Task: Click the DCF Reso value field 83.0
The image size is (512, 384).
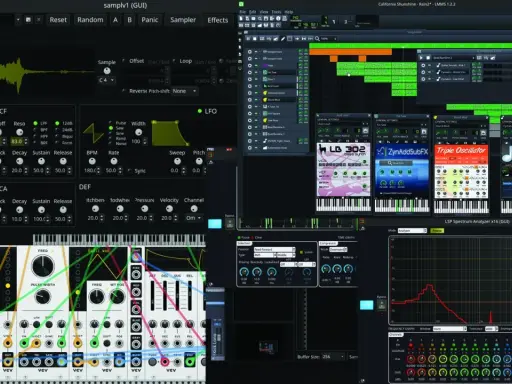Action: click(x=17, y=141)
